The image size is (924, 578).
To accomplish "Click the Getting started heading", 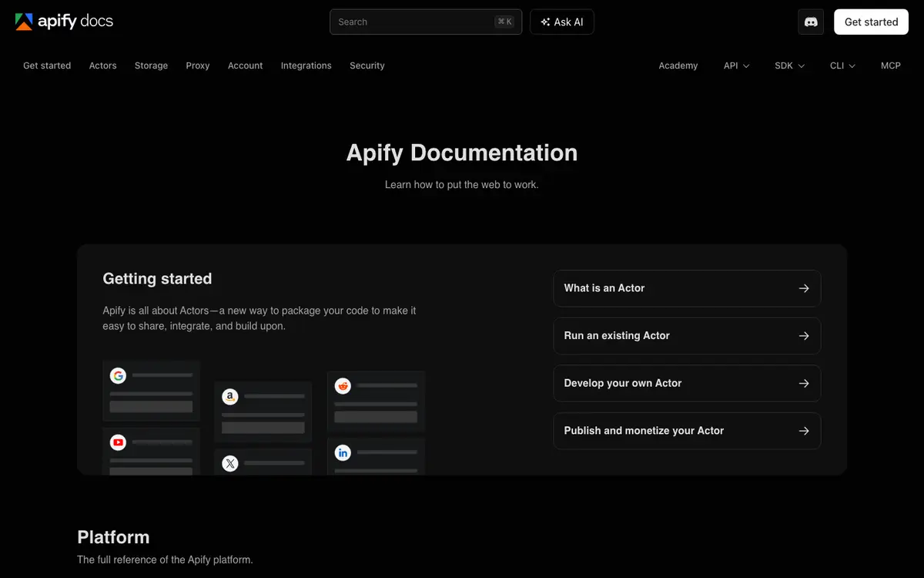I will [x=157, y=279].
